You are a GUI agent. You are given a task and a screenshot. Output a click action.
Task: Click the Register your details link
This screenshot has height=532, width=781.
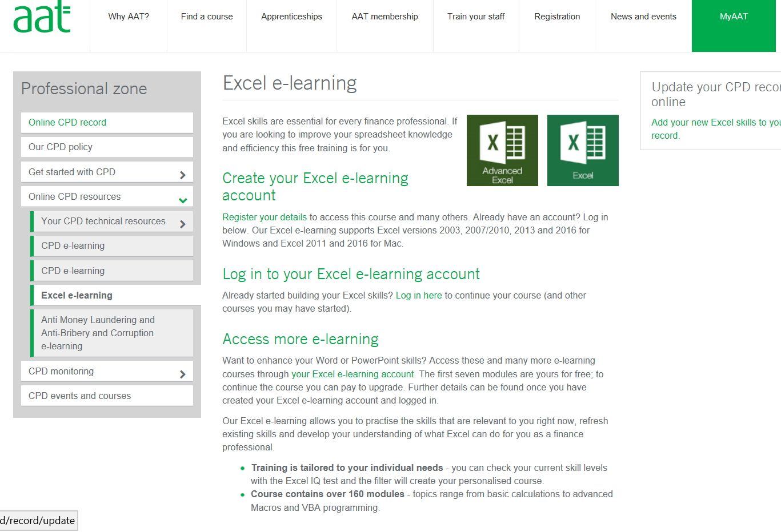coord(264,217)
